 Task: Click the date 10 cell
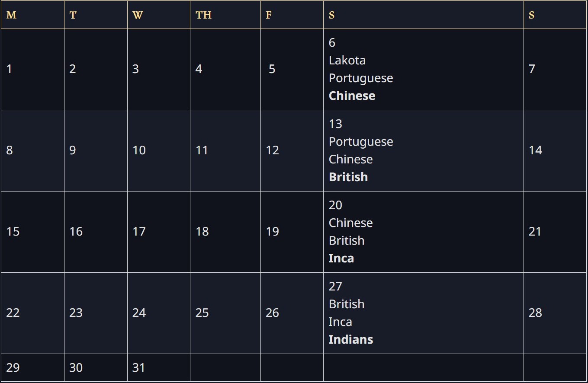pos(139,150)
